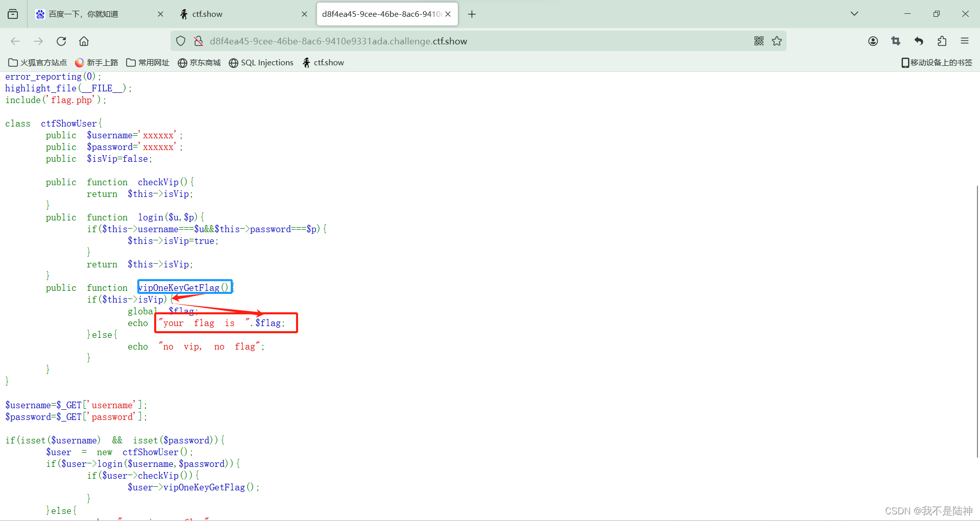Click the undo arrow toolbar icon
980x521 pixels.
click(919, 41)
